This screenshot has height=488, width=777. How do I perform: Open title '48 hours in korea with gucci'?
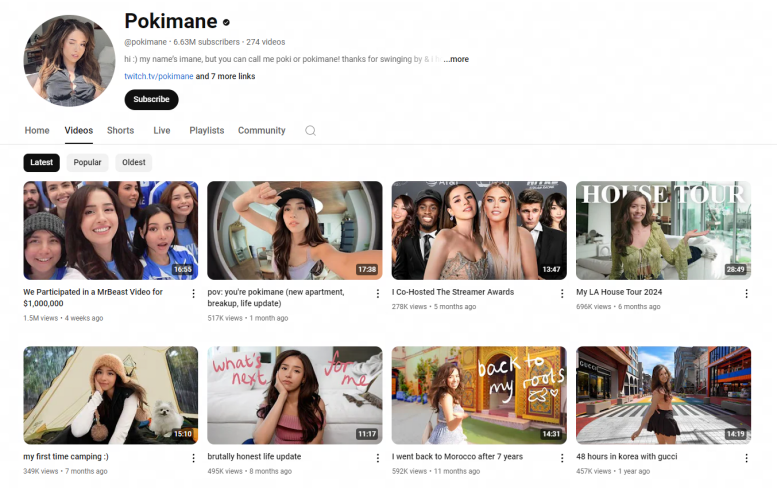(627, 457)
